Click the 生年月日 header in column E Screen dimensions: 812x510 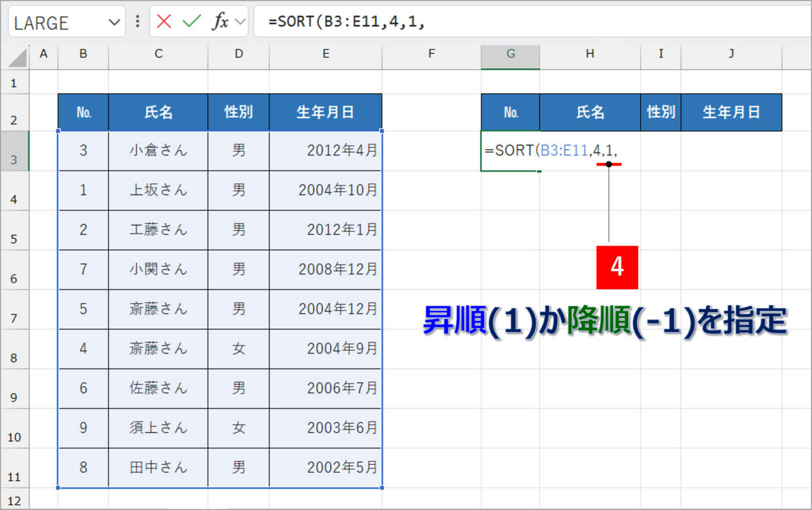(x=325, y=113)
